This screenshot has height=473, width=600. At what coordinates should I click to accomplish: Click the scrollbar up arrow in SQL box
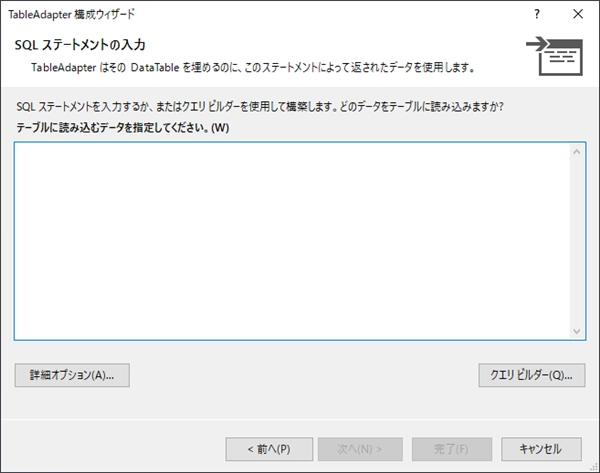click(577, 152)
